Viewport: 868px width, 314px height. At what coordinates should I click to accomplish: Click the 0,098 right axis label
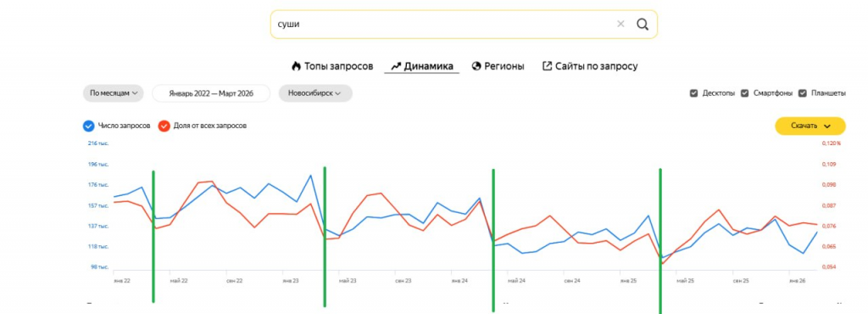tap(829, 185)
